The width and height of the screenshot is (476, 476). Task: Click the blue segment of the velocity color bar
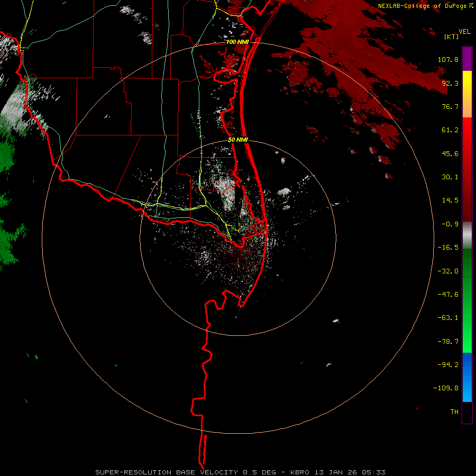pos(467,377)
